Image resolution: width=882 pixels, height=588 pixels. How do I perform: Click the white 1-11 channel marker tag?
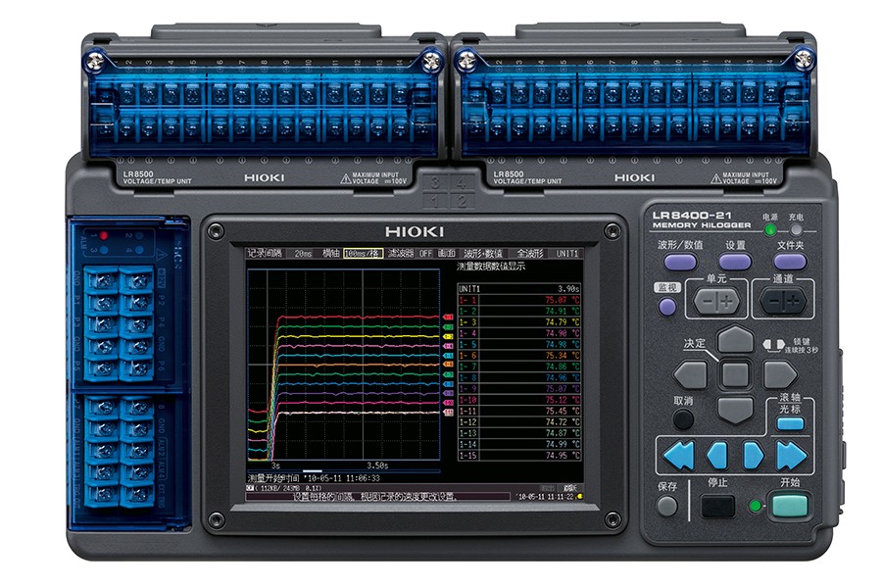pos(448,413)
